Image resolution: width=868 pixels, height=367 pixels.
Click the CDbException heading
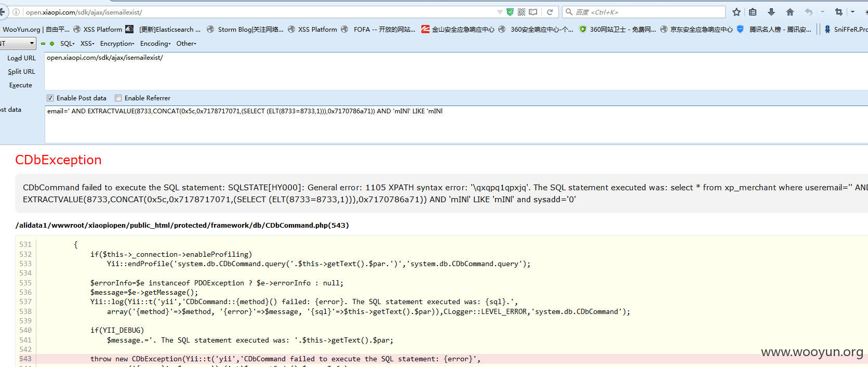(x=58, y=160)
